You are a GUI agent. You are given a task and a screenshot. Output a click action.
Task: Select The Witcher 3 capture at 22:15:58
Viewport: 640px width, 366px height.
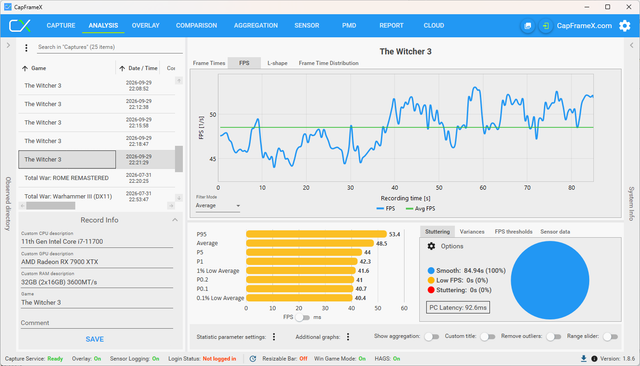coord(97,122)
